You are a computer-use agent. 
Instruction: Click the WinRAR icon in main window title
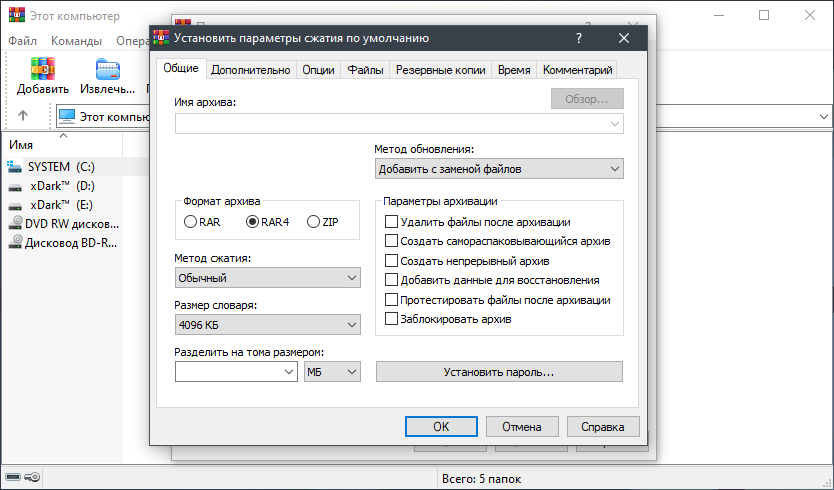[17, 15]
